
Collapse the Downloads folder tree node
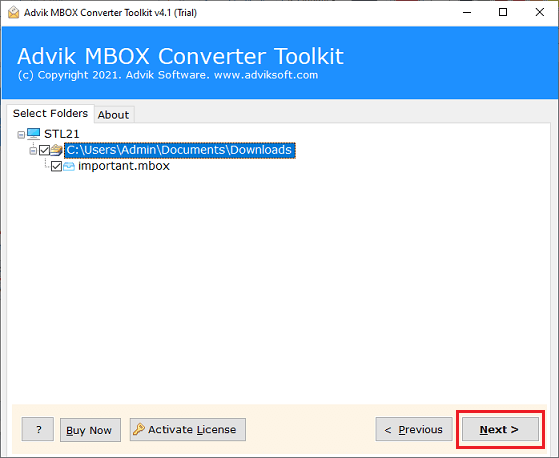tap(33, 151)
